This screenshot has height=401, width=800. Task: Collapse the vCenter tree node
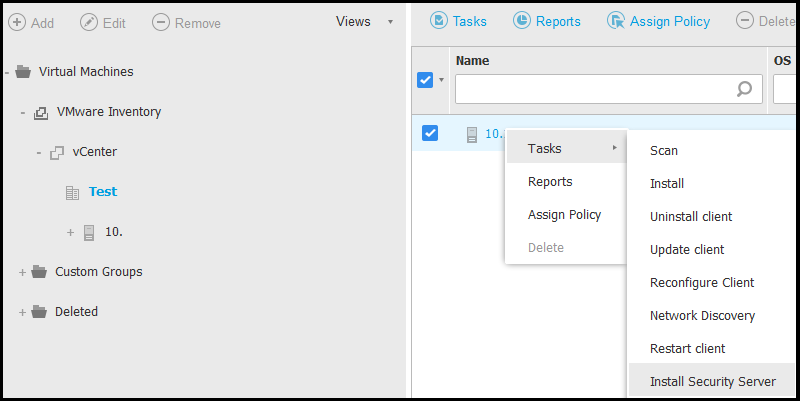tap(39, 153)
